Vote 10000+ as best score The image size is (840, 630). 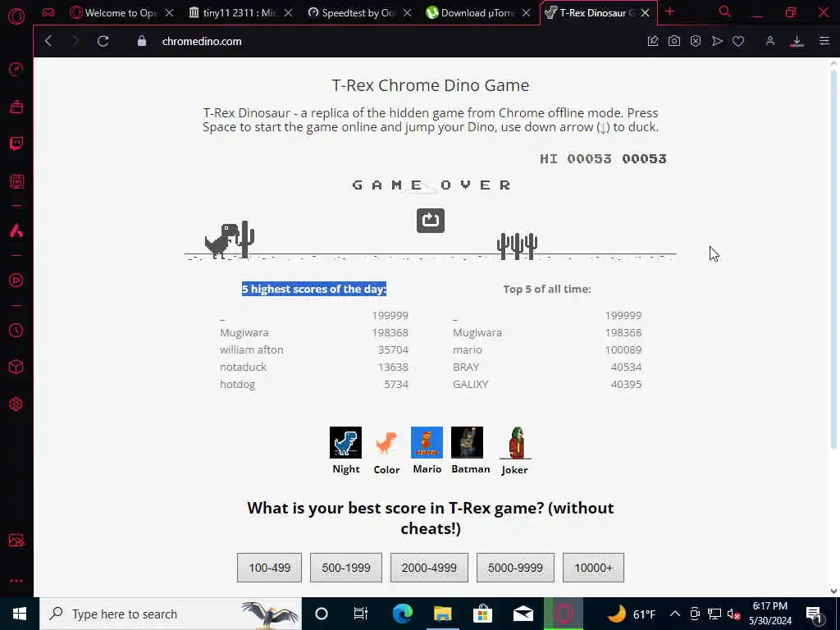[x=594, y=568]
